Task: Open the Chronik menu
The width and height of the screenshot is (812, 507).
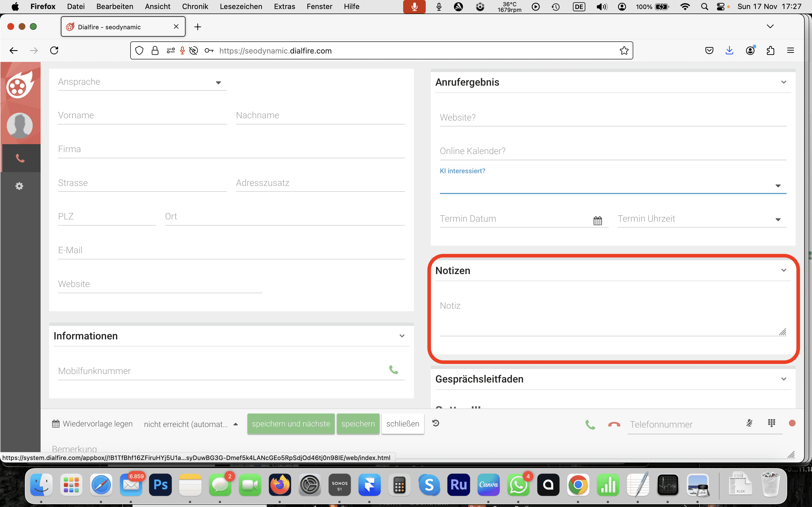Action: pyautogui.click(x=195, y=6)
